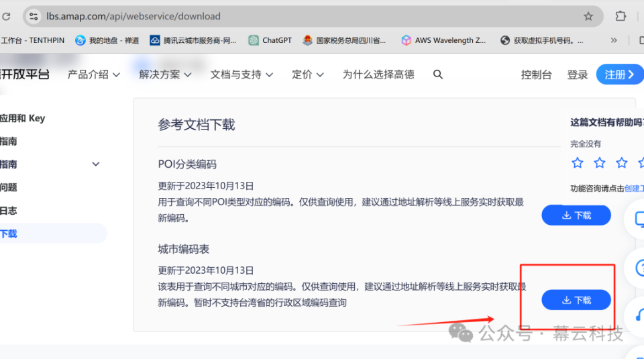The height and width of the screenshot is (359, 644).
Task: Click the search magnifier icon in navbar
Action: point(438,74)
